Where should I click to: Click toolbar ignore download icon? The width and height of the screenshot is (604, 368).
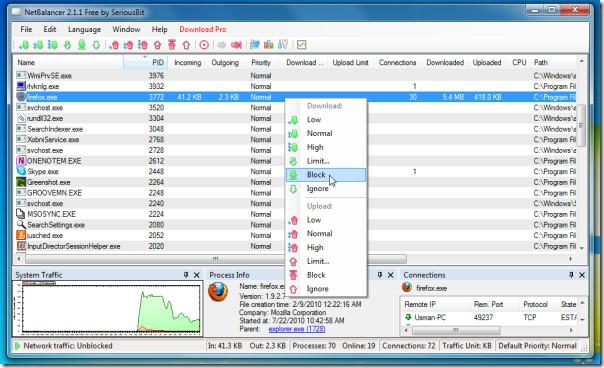(96, 45)
